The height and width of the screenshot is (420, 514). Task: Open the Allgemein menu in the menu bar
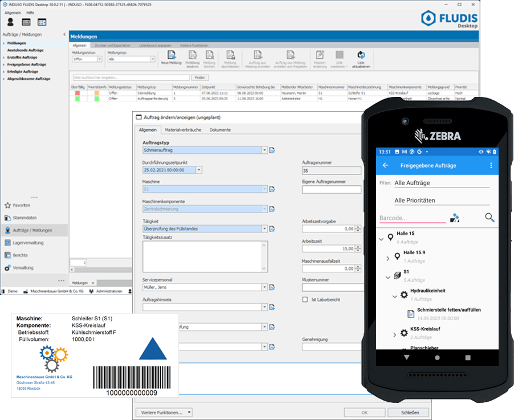pyautogui.click(x=13, y=13)
